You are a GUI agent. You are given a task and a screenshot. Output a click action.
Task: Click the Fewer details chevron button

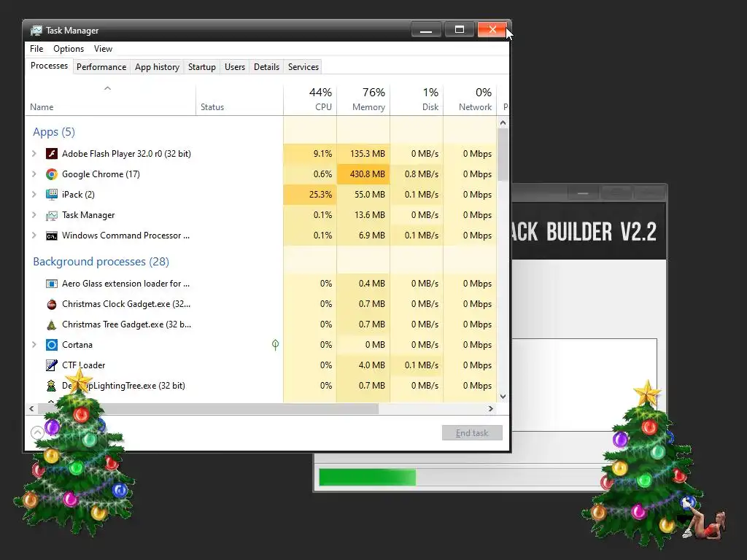pyautogui.click(x=37, y=432)
